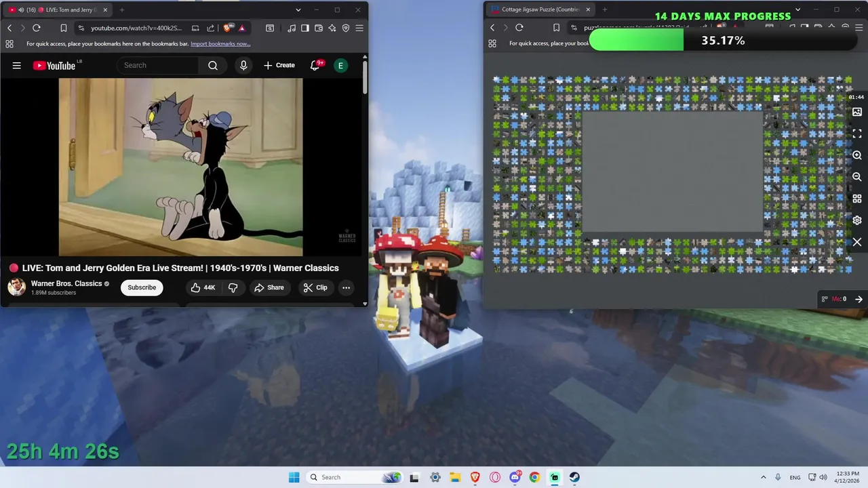This screenshot has height=488, width=868.
Task: Reload the puzzle page
Action: pyautogui.click(x=519, y=28)
